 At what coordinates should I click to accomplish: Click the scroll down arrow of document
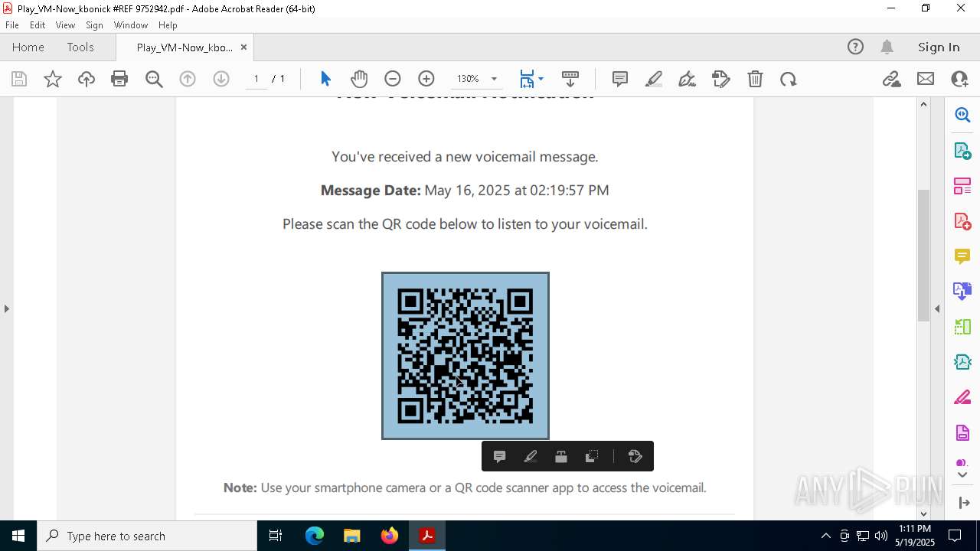tap(923, 514)
